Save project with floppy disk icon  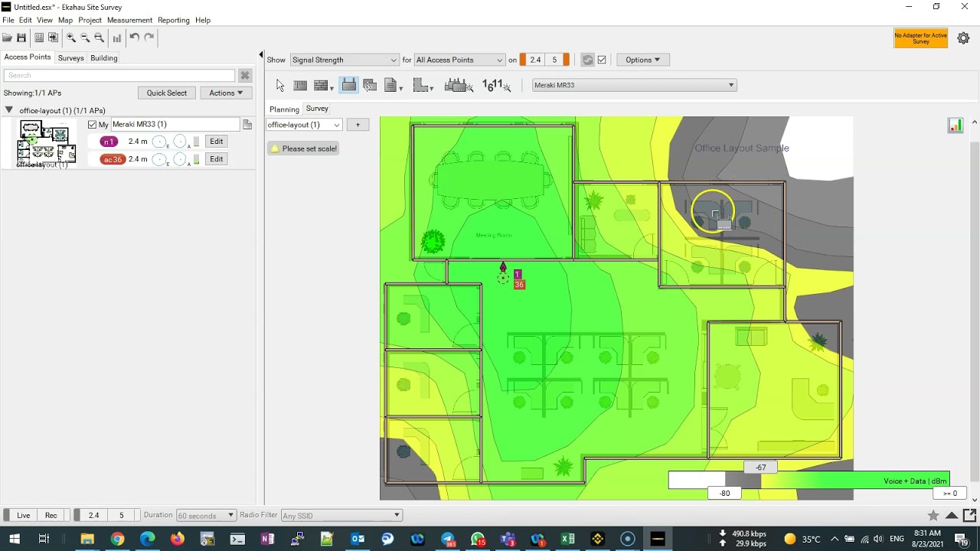pos(21,37)
